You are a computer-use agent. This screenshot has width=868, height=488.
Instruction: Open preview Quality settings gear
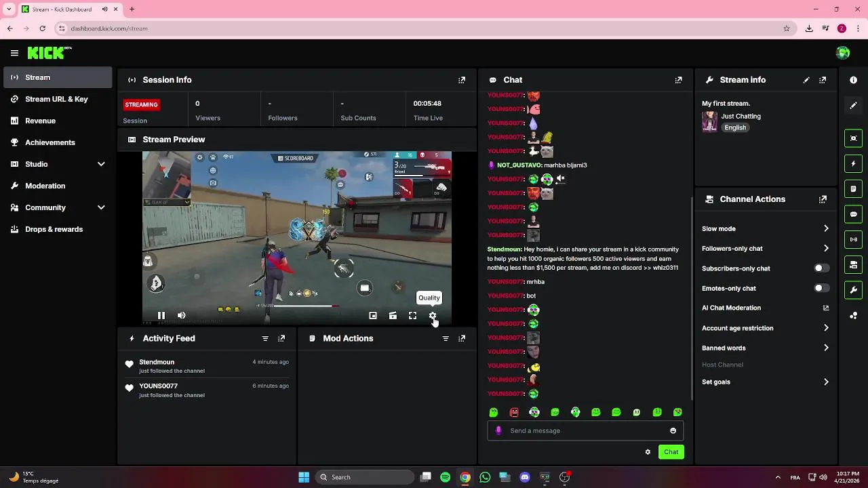click(433, 315)
